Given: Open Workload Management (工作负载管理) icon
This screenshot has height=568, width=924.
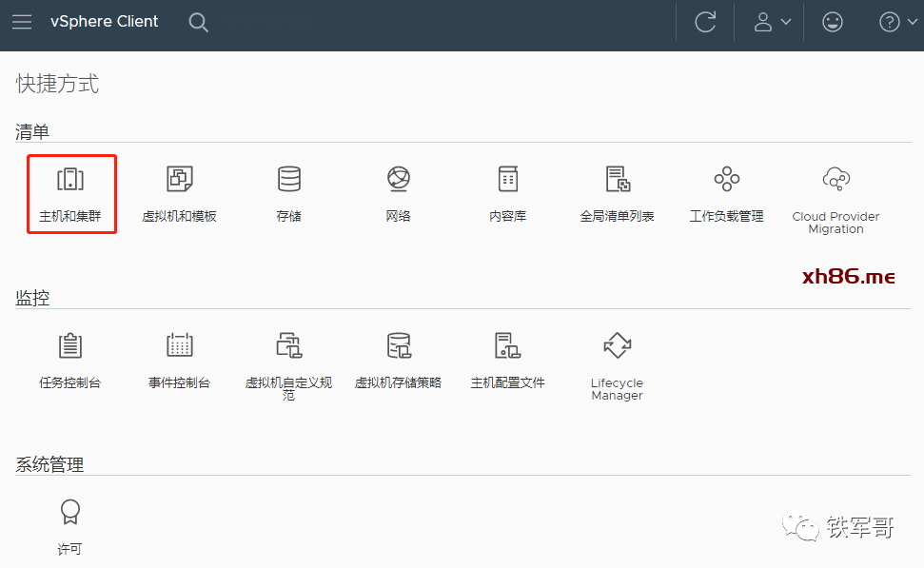Looking at the screenshot, I should click(x=726, y=180).
